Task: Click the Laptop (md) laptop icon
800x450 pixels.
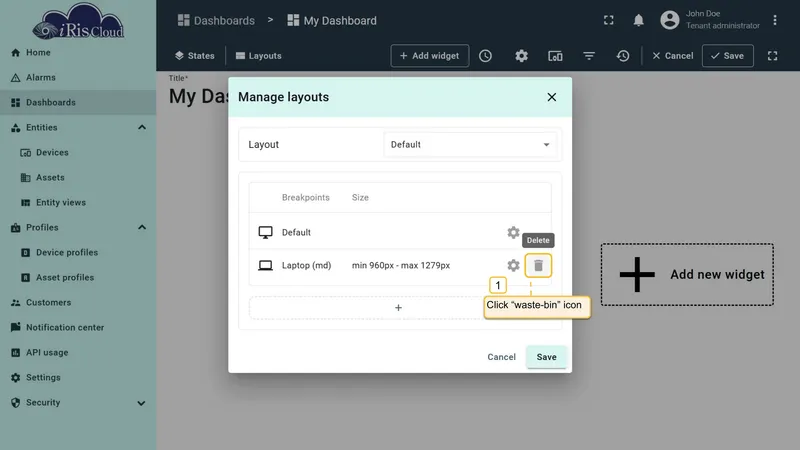Action: [265, 265]
